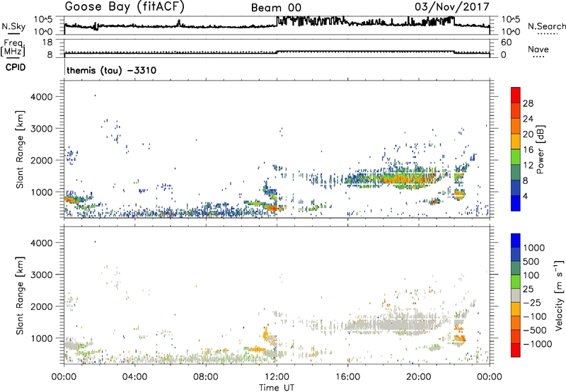Click the "Power [dB]" colorbar title
Image resolution: width=566 pixels, height=392 pixels.
540,149
